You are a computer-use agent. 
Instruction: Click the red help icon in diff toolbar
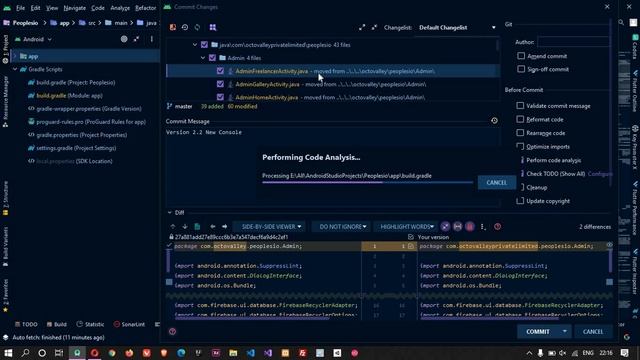498,227
